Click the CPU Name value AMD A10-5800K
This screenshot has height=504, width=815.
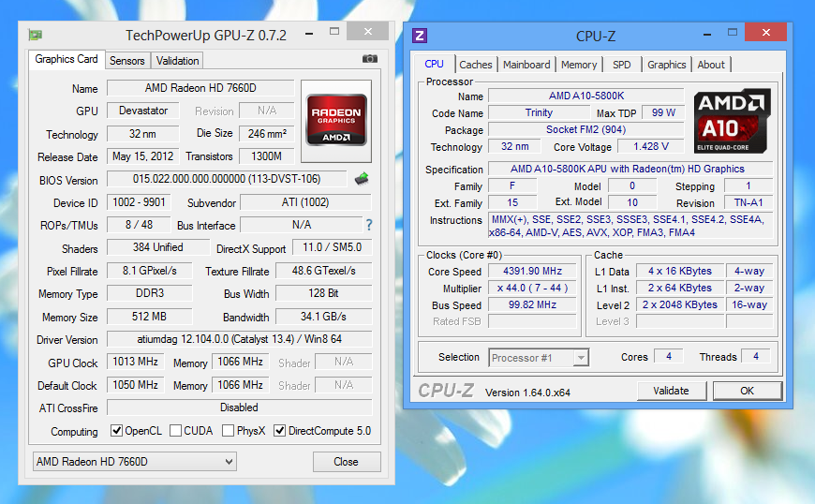(586, 96)
